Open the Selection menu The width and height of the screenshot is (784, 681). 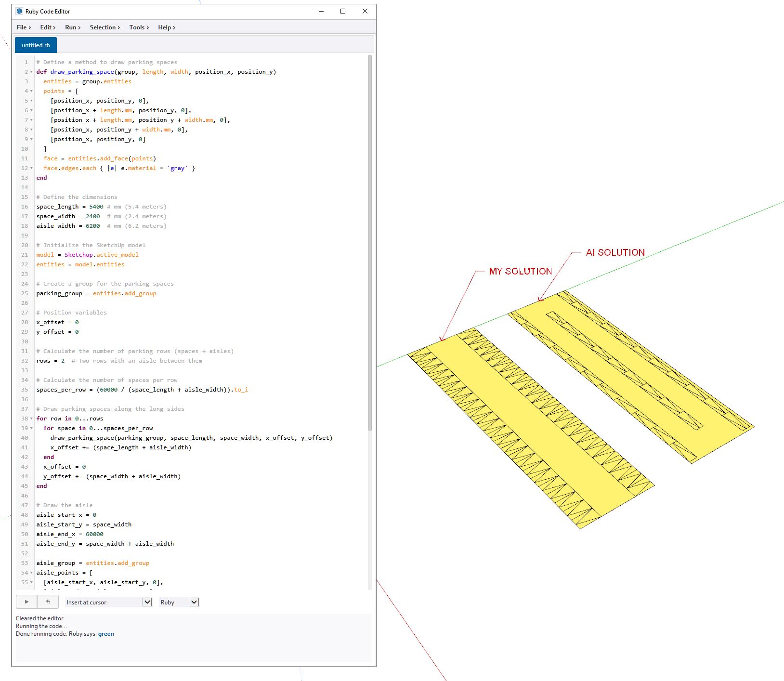click(x=105, y=27)
